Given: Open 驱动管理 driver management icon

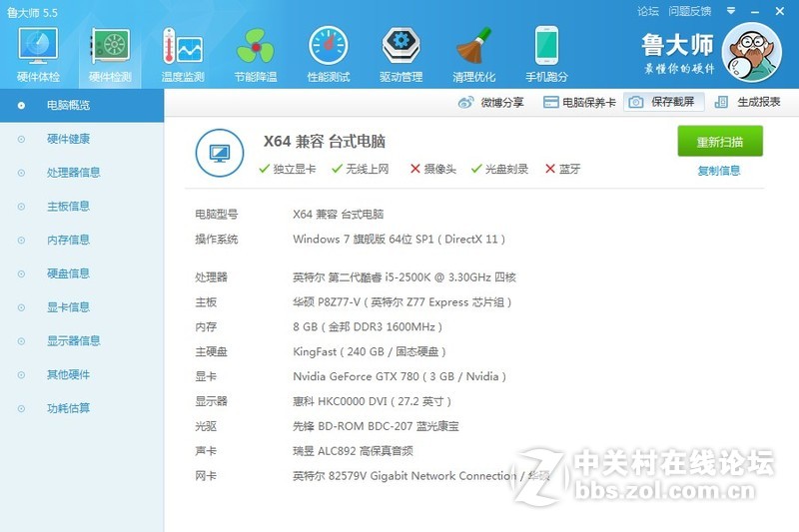Looking at the screenshot, I should click(401, 46).
